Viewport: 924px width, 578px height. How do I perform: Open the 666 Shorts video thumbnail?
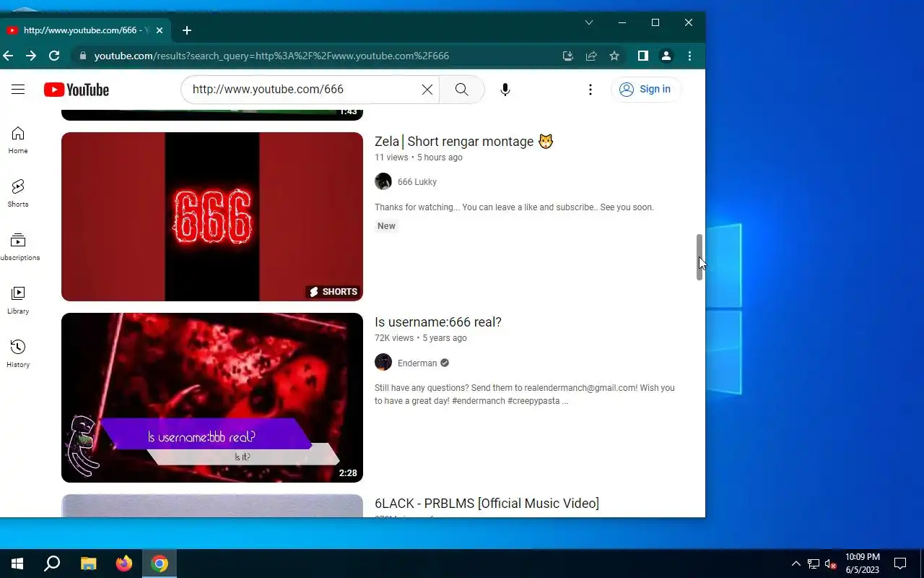tap(212, 217)
